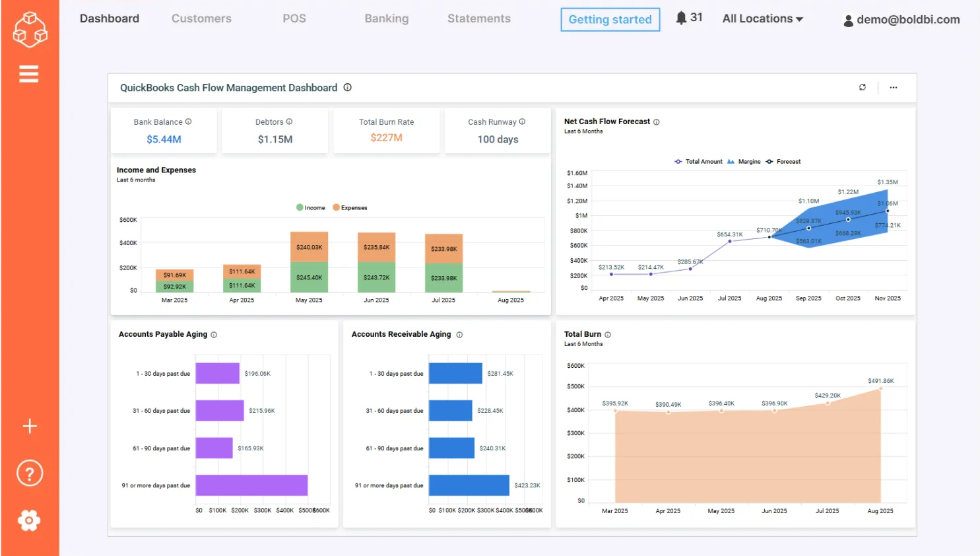Viewport: 980px width, 556px height.
Task: Click the plus icon to add new
Action: pos(29,426)
